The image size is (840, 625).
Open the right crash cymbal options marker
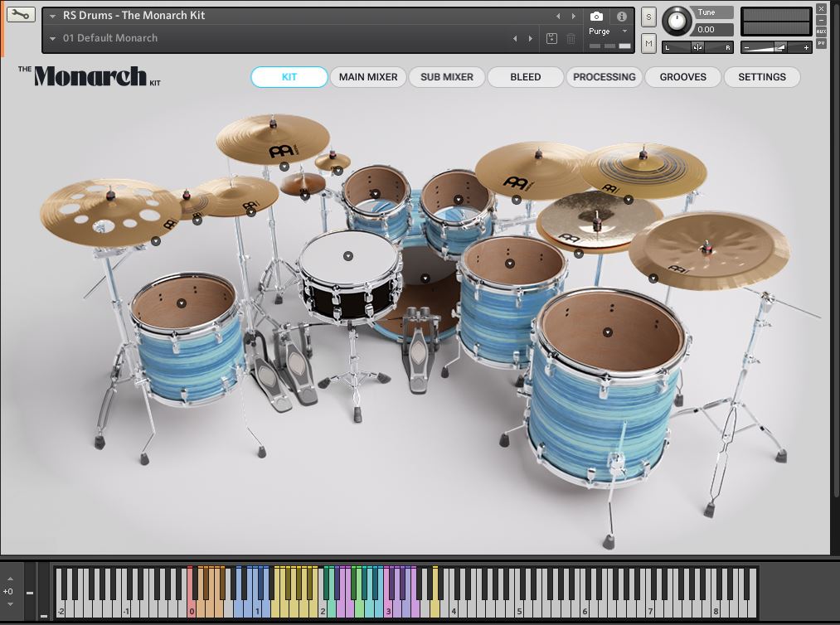[x=516, y=200]
